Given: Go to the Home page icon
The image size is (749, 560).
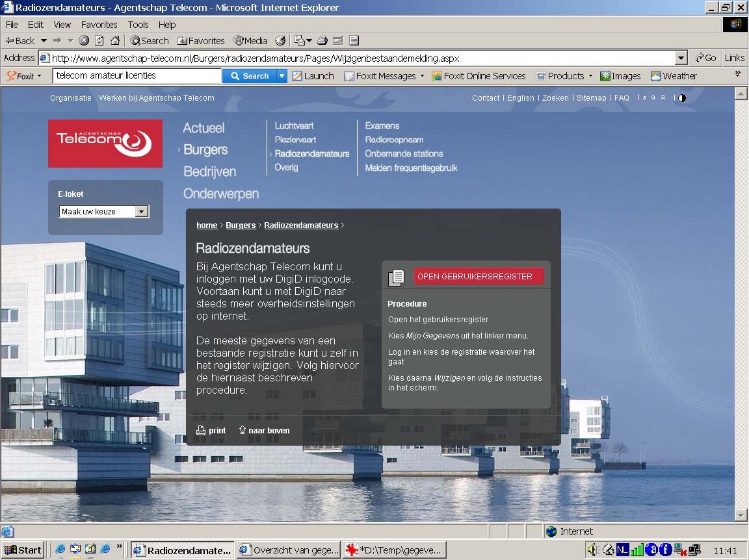Looking at the screenshot, I should tap(115, 40).
